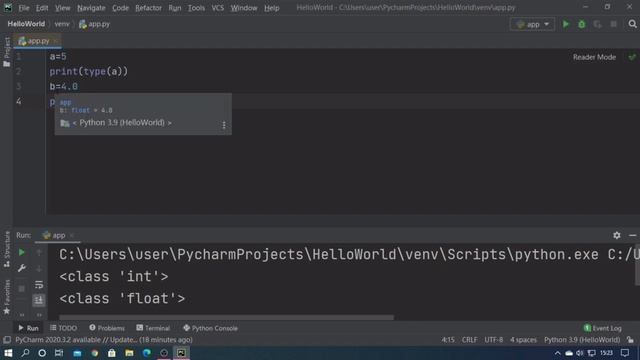
Task: Open the Navigate menu
Action: [x=91, y=8]
